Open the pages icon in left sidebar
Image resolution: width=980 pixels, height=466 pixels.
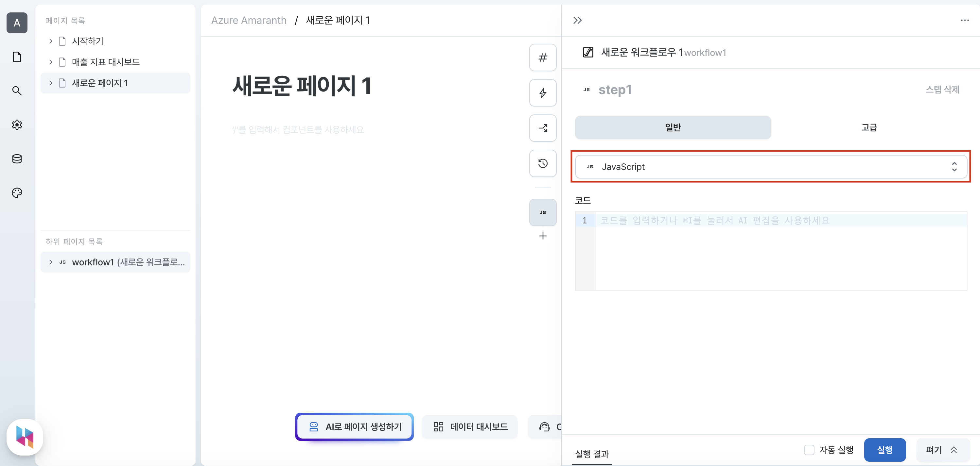(x=17, y=57)
